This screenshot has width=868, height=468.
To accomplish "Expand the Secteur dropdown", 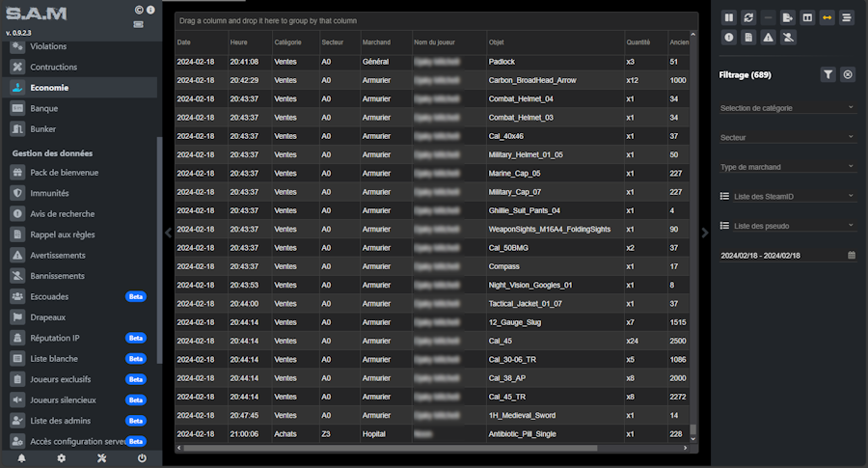I will pos(787,138).
